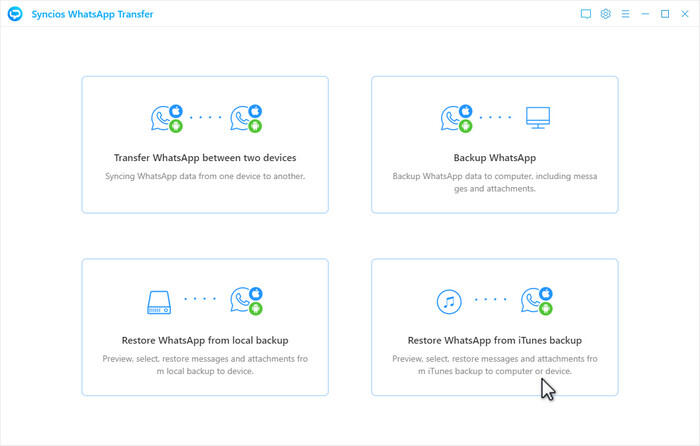Viewport: 700px width, 446px height.
Task: Click the iTunes music note icon
Action: (x=449, y=300)
